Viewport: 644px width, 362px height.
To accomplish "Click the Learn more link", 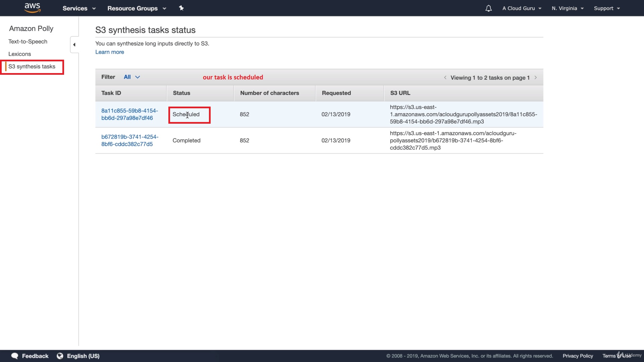I will tap(110, 52).
